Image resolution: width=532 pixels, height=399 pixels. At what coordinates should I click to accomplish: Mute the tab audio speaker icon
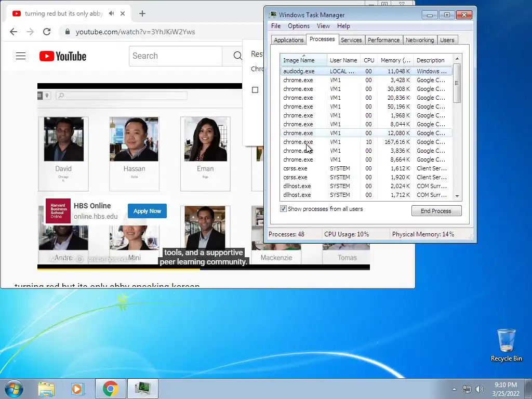(111, 14)
